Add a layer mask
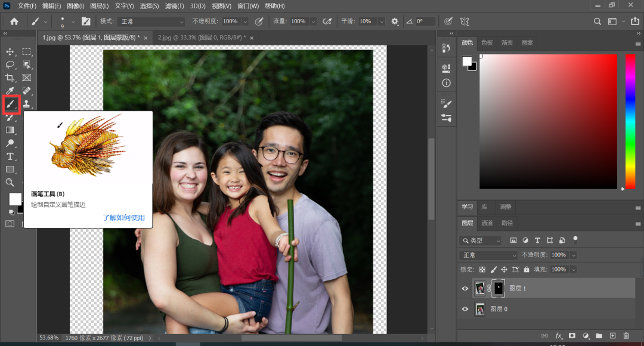The width and height of the screenshot is (644, 346). coord(572,336)
